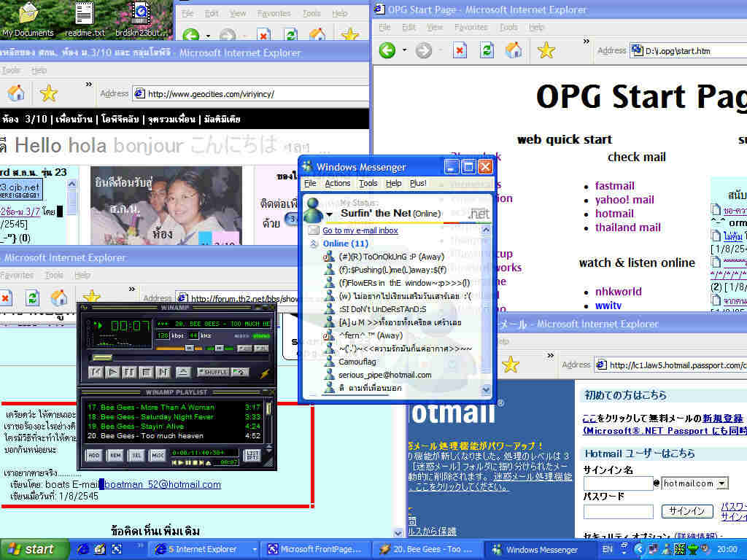
Task: Toggle Winamp repeat mode
Action: click(x=239, y=372)
